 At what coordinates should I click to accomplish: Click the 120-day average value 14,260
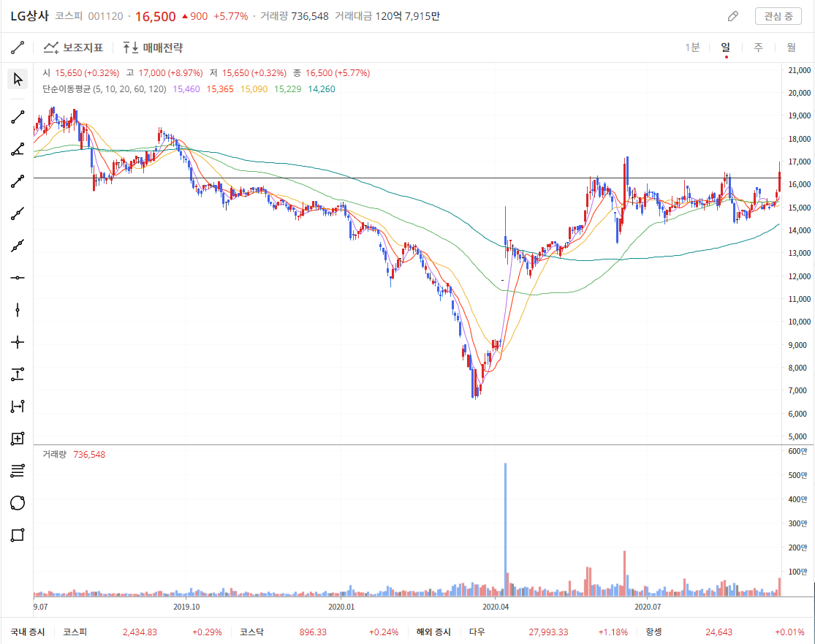321,89
